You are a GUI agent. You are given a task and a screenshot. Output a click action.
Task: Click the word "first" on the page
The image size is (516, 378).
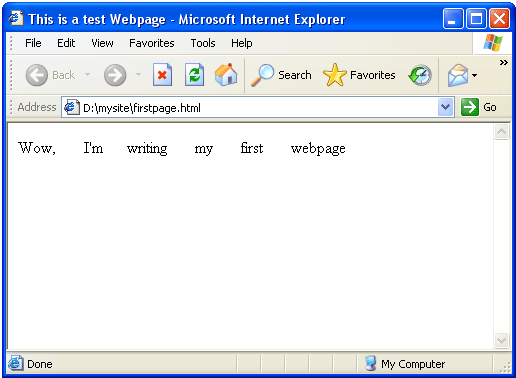click(252, 148)
